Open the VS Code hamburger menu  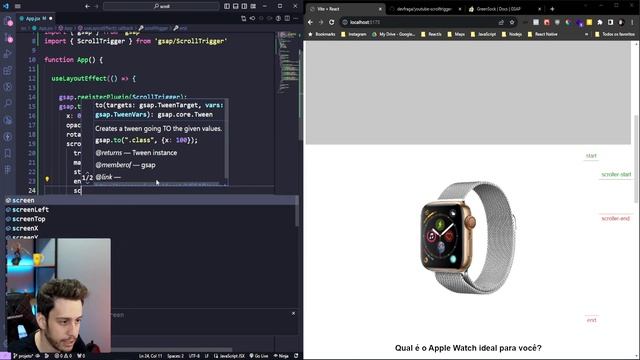18,6
